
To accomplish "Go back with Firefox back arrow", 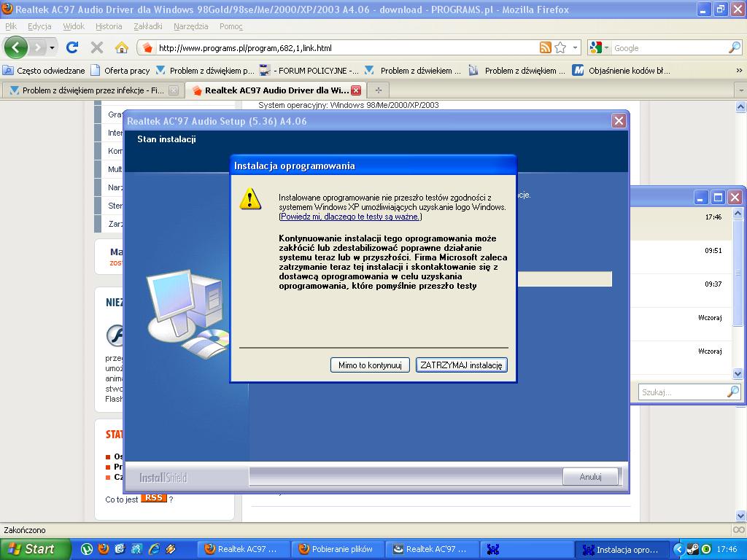I will 16,47.
